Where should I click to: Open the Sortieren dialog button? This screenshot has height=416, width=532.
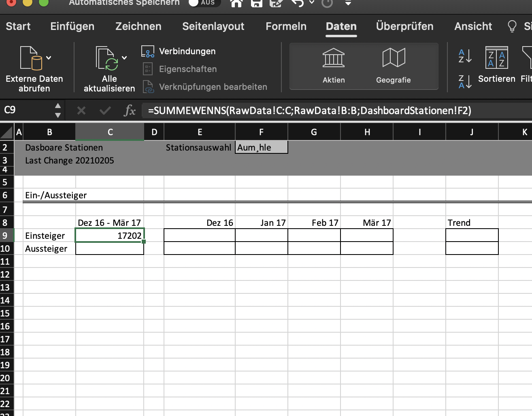tap(496, 65)
